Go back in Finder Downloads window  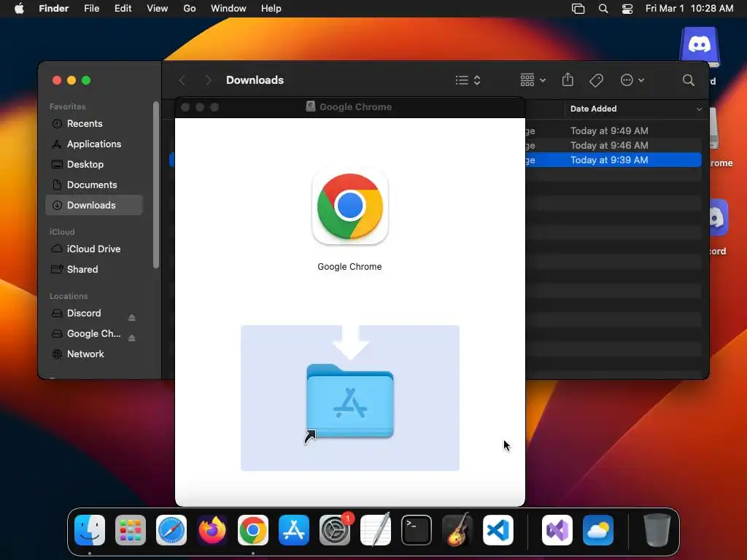(x=182, y=80)
